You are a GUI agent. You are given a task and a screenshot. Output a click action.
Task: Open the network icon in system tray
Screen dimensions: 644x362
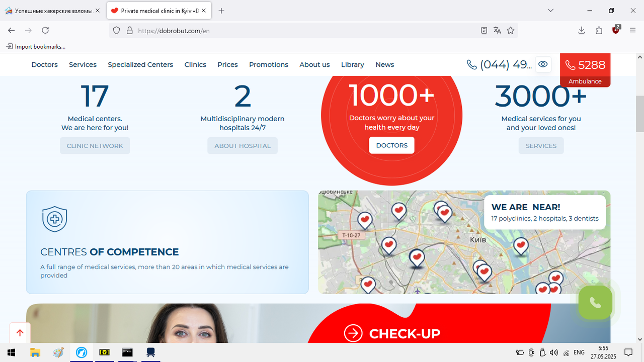pos(566,352)
